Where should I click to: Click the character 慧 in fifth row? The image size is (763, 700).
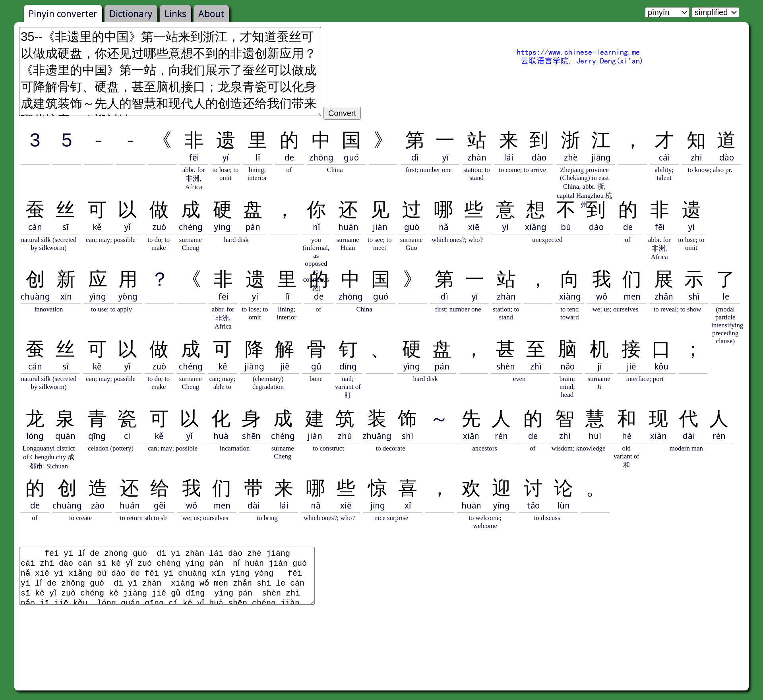(595, 419)
